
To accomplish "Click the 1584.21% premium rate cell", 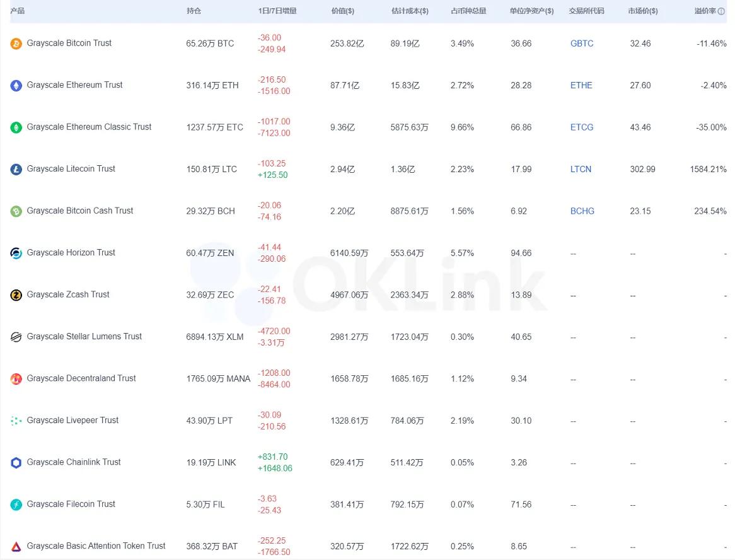I will pos(709,169).
